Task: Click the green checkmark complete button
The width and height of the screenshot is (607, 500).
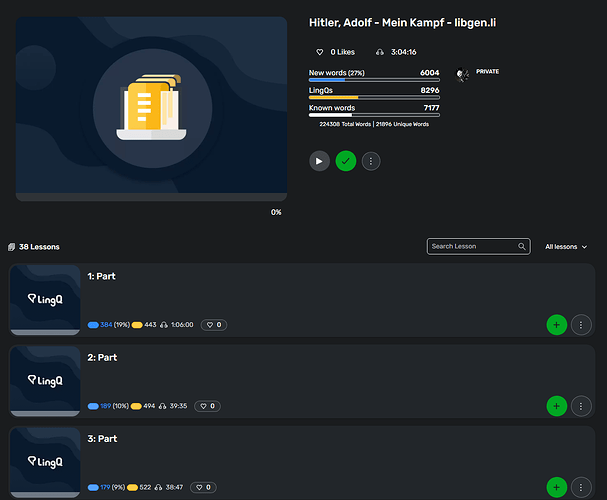Action: [x=346, y=161]
